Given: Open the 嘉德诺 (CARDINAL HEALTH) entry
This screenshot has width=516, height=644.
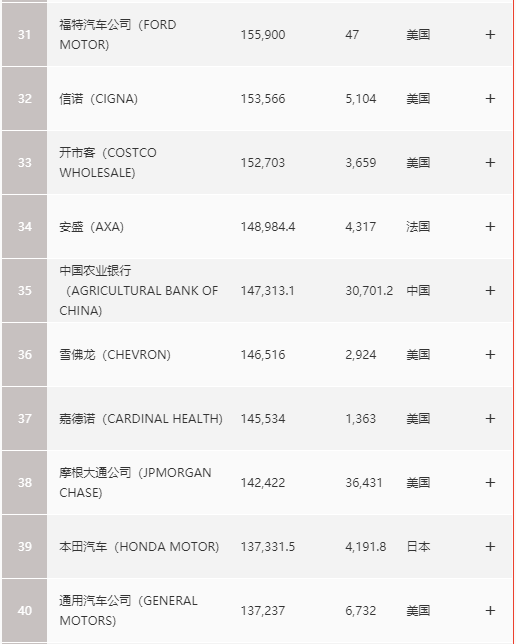Looking at the screenshot, I should coord(141,419).
